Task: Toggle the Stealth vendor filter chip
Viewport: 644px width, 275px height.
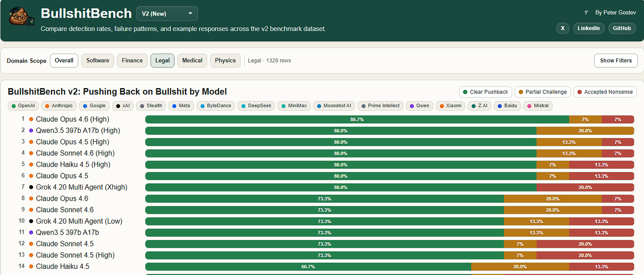Action: (151, 105)
